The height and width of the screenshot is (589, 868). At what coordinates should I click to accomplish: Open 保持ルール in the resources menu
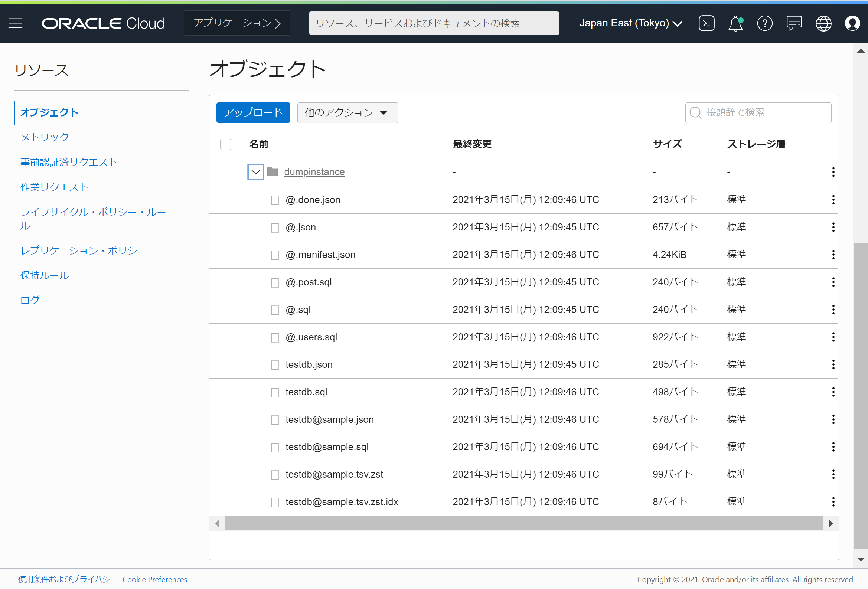point(45,275)
